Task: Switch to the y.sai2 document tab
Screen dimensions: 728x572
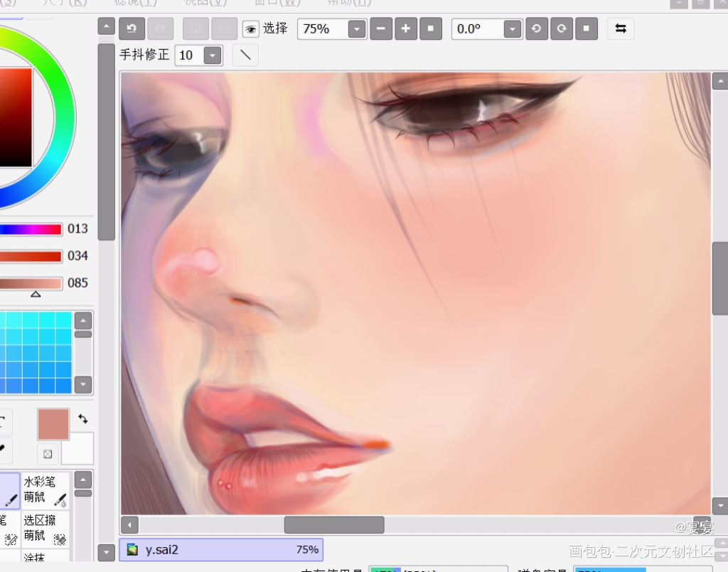Action: click(x=221, y=549)
